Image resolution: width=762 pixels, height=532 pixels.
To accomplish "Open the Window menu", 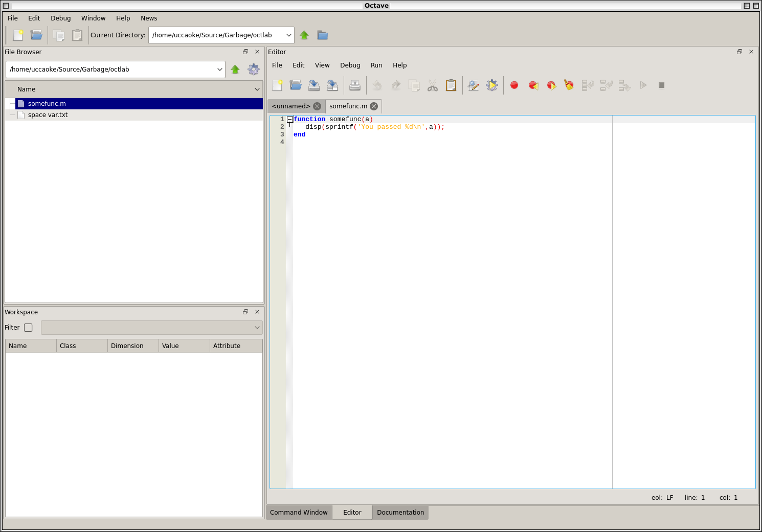I will (x=94, y=18).
